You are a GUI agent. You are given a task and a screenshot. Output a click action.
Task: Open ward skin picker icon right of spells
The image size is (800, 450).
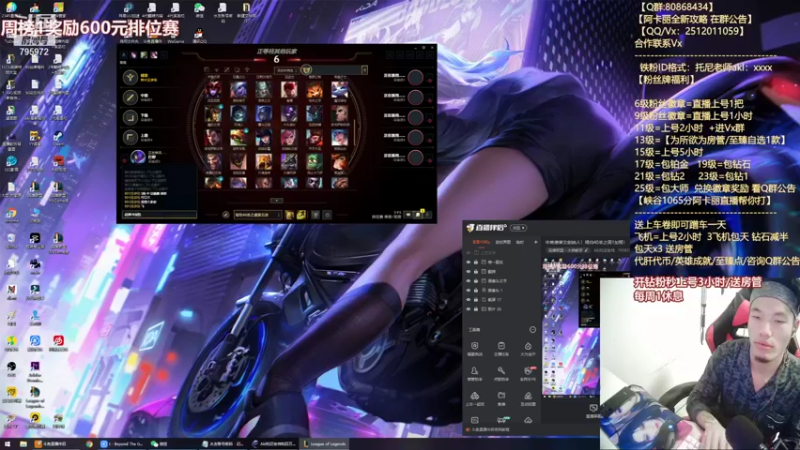[x=316, y=215]
